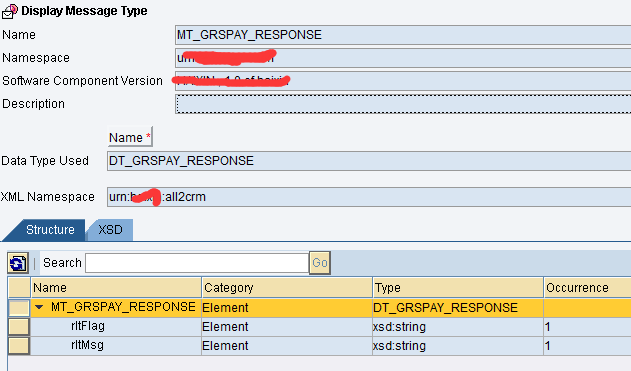Click the Namespace field
This screenshot has width=631, height=371.
pos(403,58)
